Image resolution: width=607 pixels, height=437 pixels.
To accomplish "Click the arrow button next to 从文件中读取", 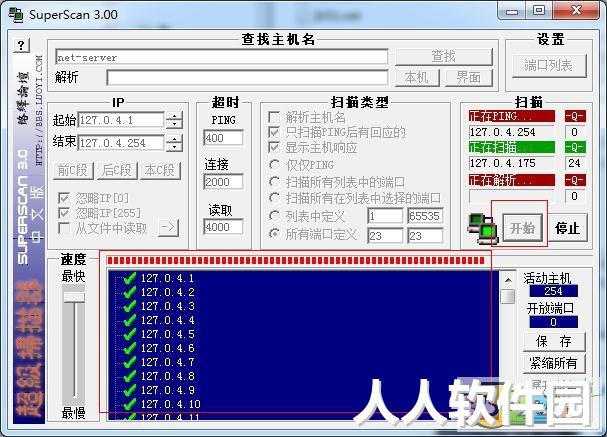I will click(x=168, y=227).
